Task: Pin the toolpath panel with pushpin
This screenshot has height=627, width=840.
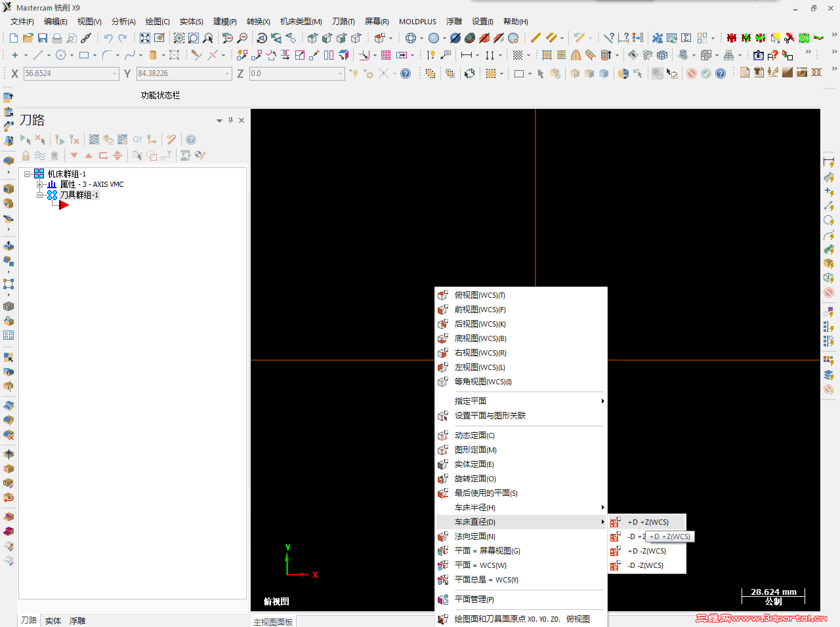Action: click(230, 120)
